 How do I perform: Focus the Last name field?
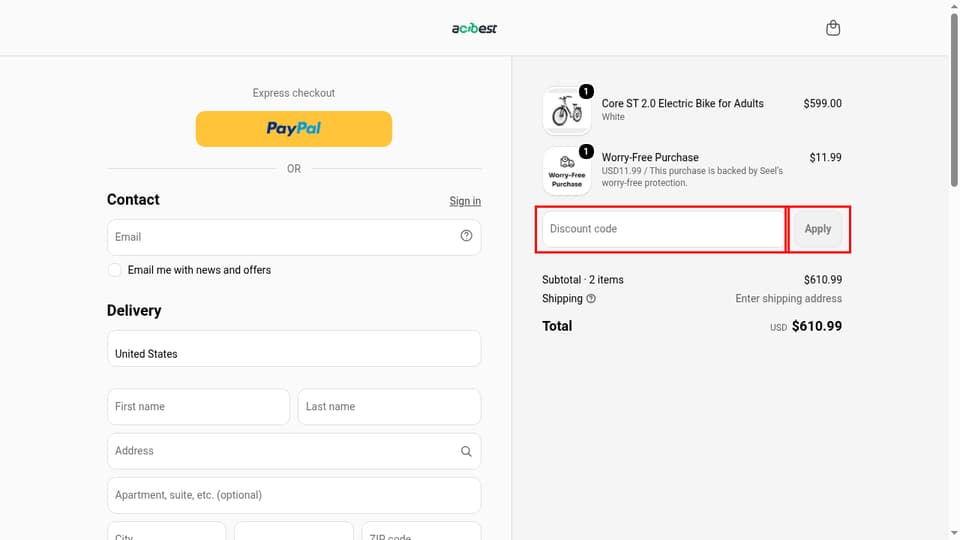pyautogui.click(x=389, y=407)
